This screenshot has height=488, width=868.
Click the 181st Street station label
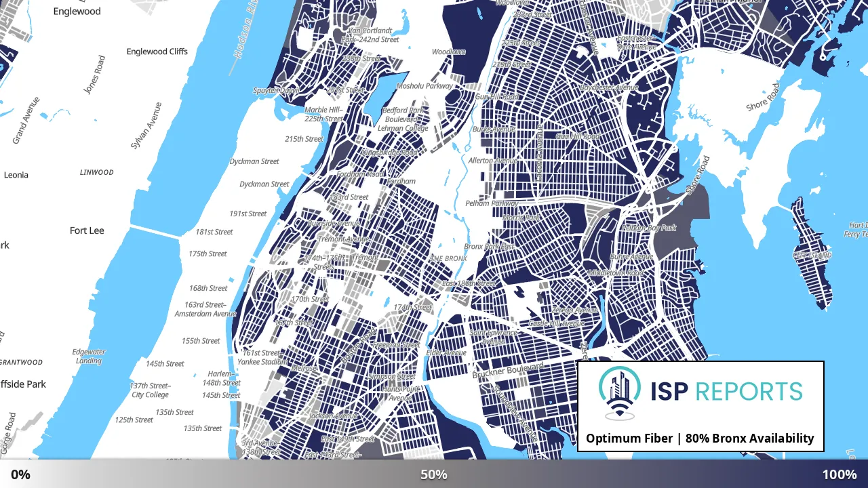click(x=214, y=232)
